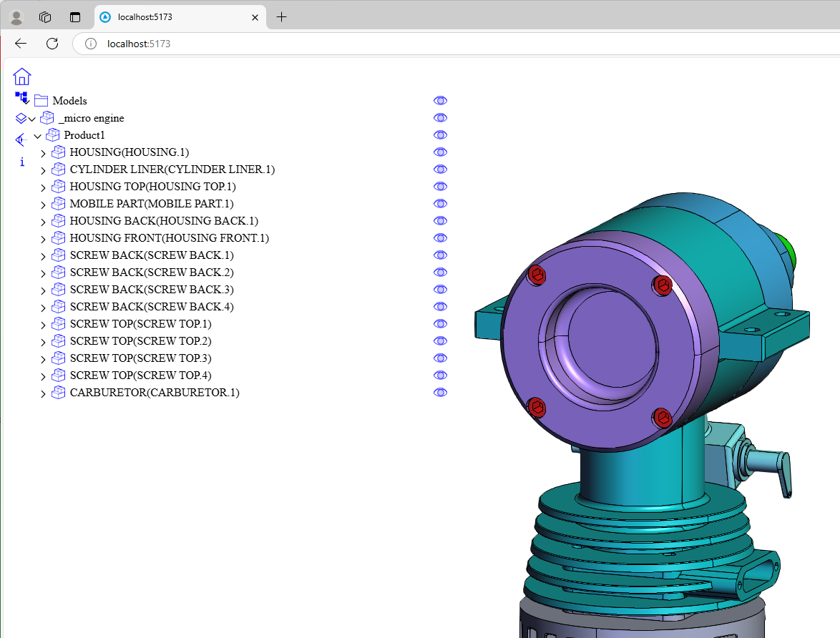Hide the CYLINDER LINER component
This screenshot has height=638, width=840.
click(440, 170)
